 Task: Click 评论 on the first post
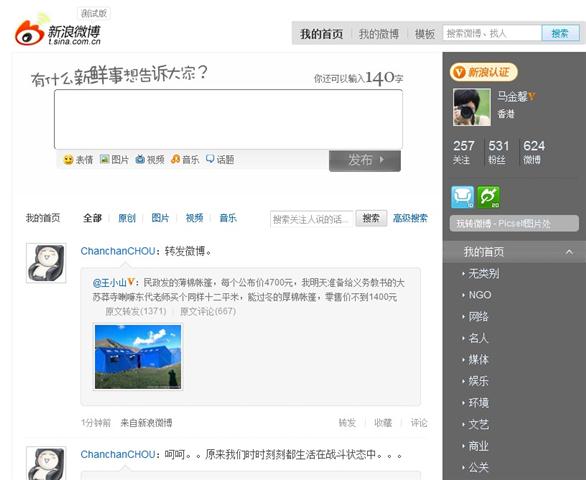419,423
